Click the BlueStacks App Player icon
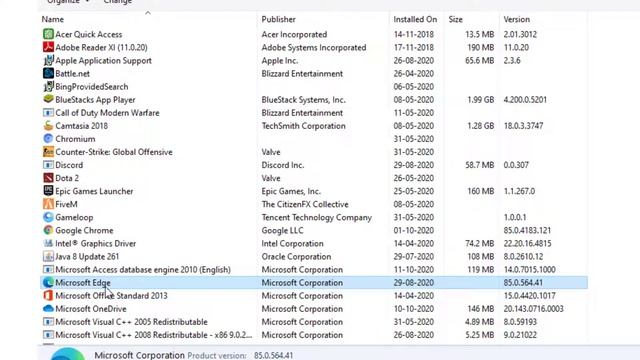Viewport: 640px width, 360px height. [48, 100]
